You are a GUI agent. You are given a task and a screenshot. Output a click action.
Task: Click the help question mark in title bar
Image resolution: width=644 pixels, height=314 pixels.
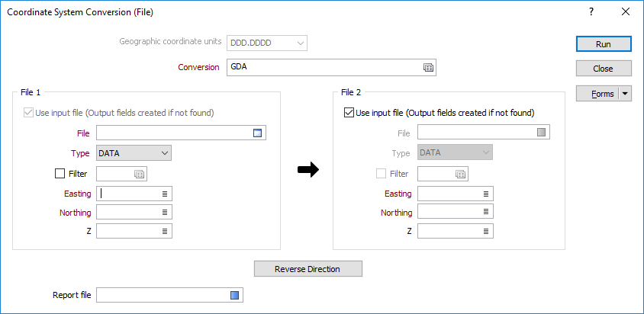[x=591, y=12]
